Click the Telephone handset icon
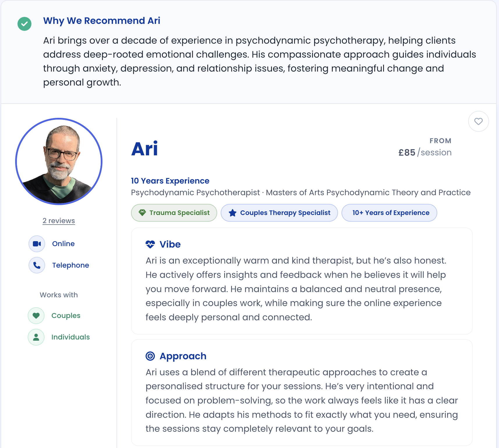This screenshot has height=448, width=499. [x=37, y=265]
